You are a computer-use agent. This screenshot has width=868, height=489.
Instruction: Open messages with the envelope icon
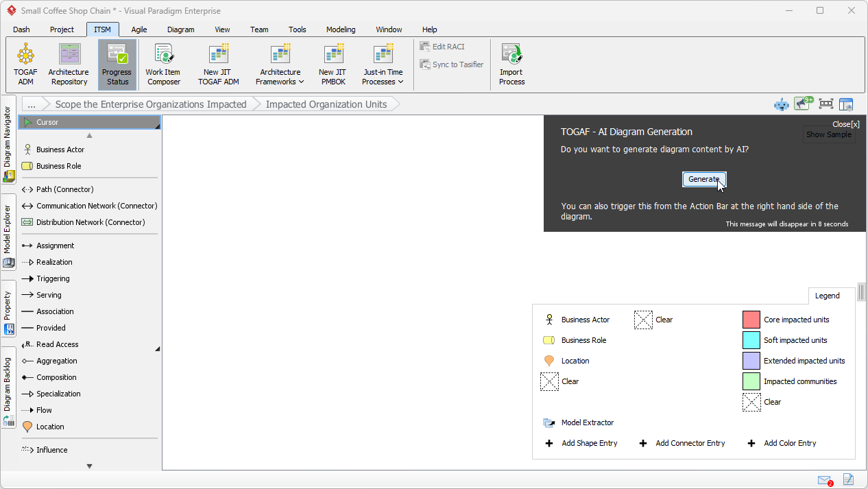coord(824,480)
